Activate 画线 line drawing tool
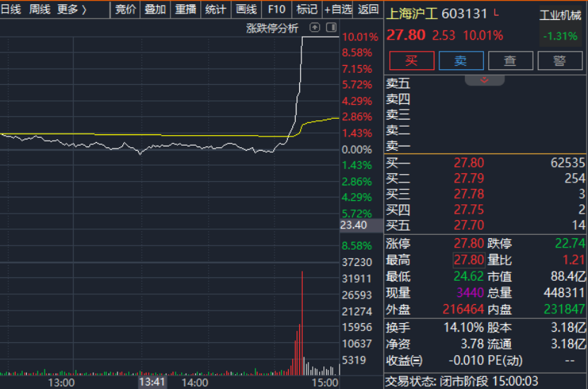This screenshot has width=588, height=389. (x=246, y=9)
